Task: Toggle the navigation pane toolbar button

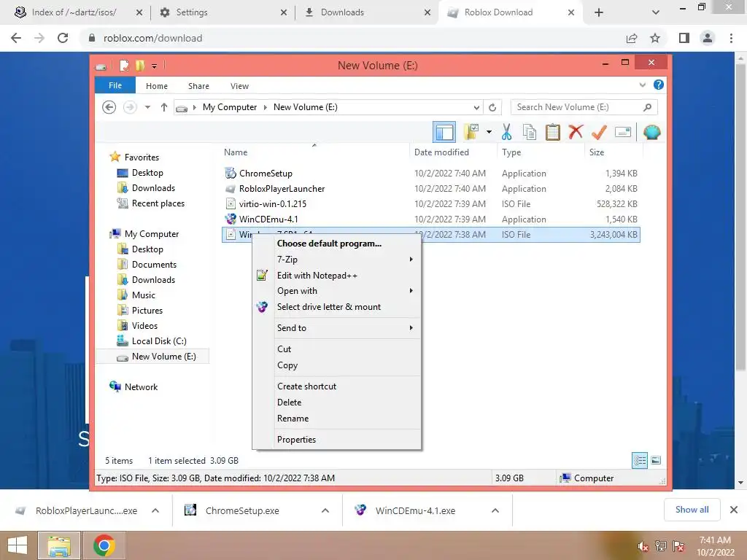Action: (x=444, y=132)
